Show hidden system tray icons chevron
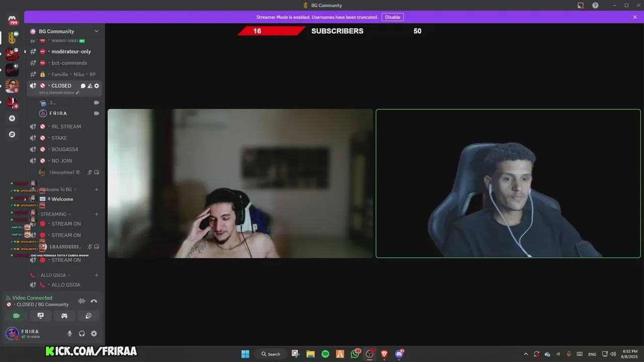 pyautogui.click(x=526, y=354)
